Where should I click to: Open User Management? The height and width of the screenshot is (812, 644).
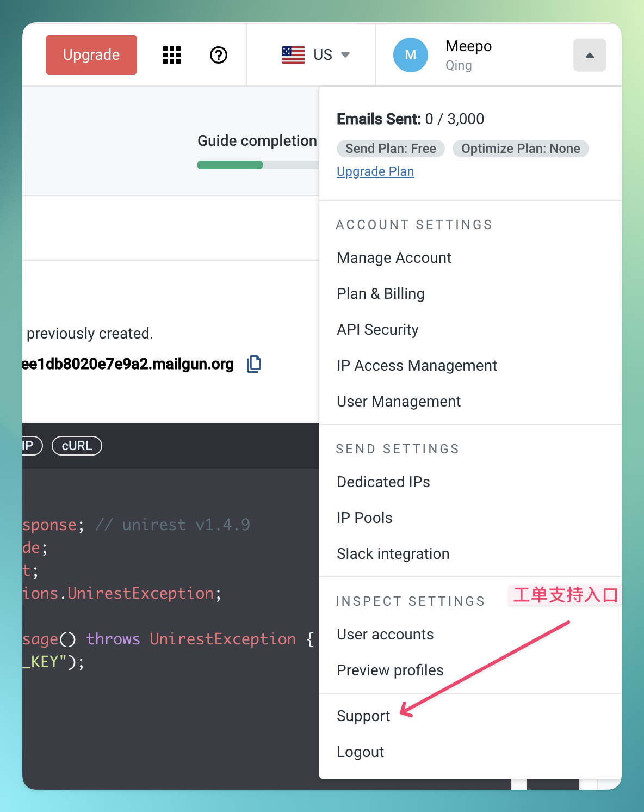[398, 402]
